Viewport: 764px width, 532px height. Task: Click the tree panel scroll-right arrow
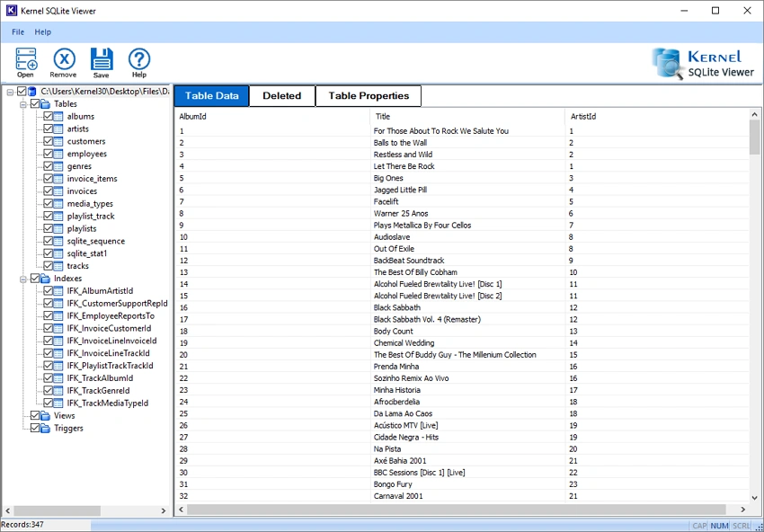point(164,511)
